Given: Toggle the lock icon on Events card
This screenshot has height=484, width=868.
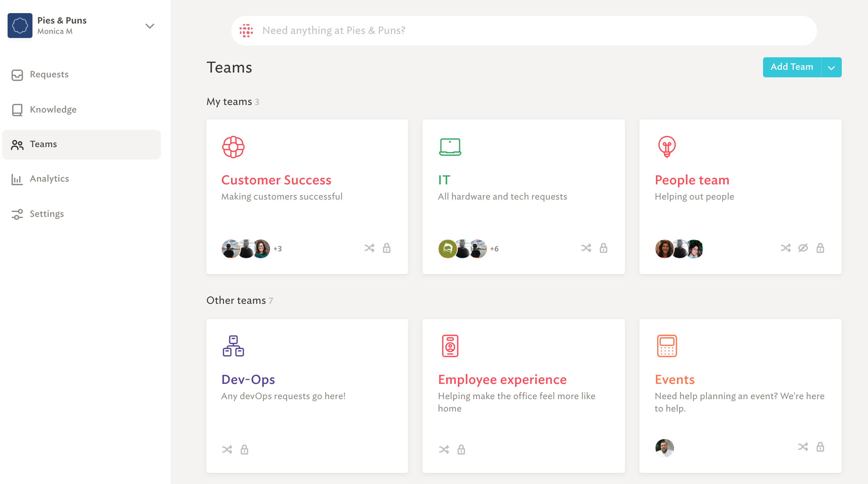Looking at the screenshot, I should click(x=820, y=447).
